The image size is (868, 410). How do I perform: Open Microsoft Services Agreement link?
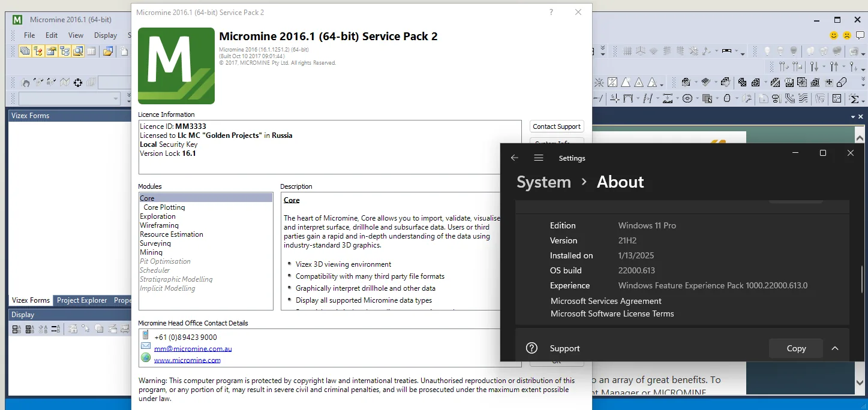point(606,301)
